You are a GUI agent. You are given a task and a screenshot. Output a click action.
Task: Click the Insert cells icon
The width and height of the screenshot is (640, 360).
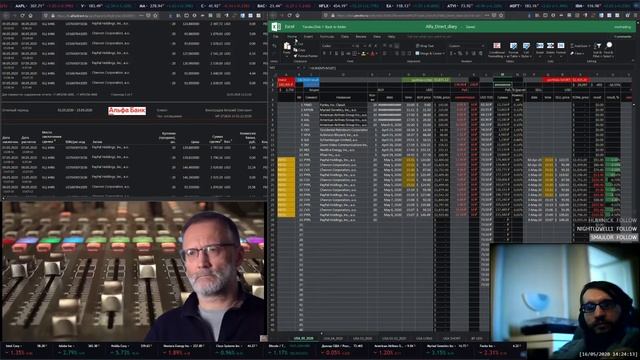[x=540, y=45]
